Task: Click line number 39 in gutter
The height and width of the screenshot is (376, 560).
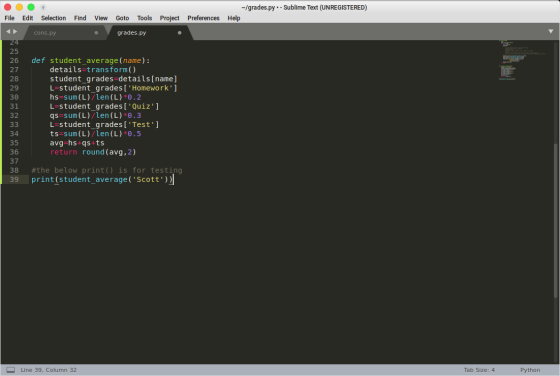Action: point(14,180)
